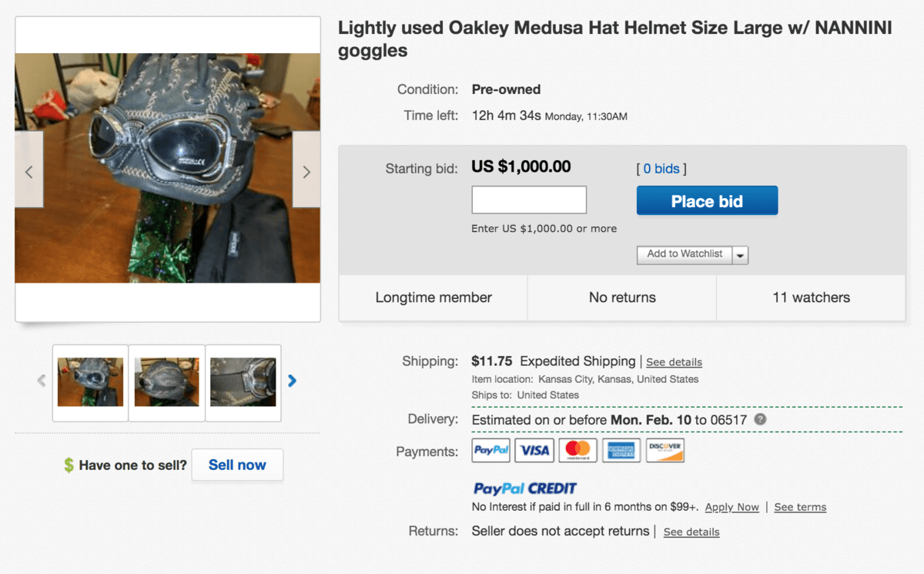Click the Sell now button

237,465
